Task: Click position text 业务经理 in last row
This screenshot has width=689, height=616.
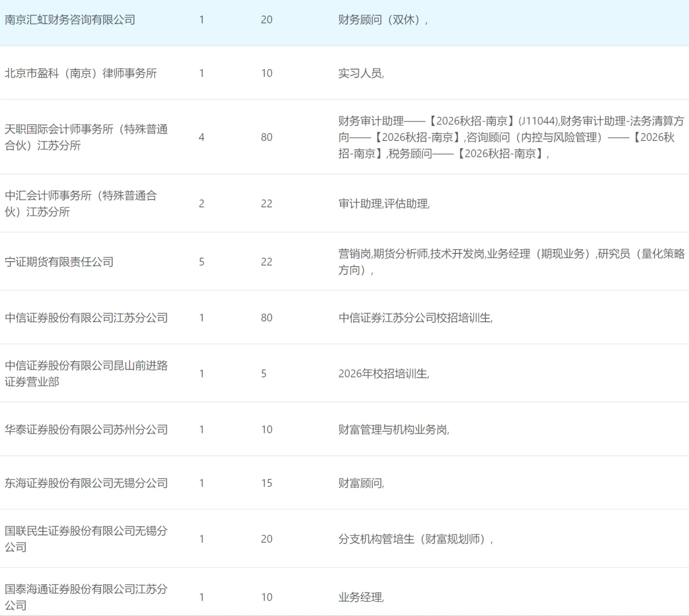Action: point(361,597)
